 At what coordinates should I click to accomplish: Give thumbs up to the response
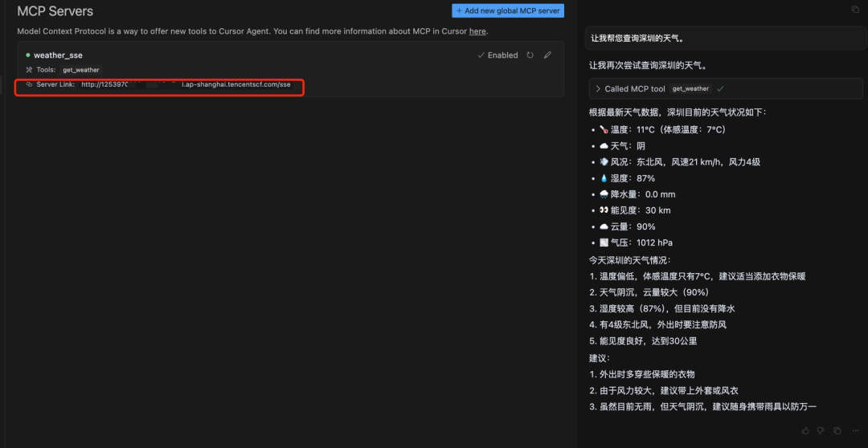(x=805, y=430)
